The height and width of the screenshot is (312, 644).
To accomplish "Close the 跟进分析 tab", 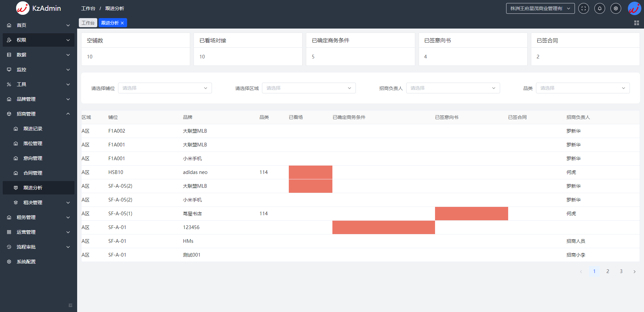I will 122,23.
